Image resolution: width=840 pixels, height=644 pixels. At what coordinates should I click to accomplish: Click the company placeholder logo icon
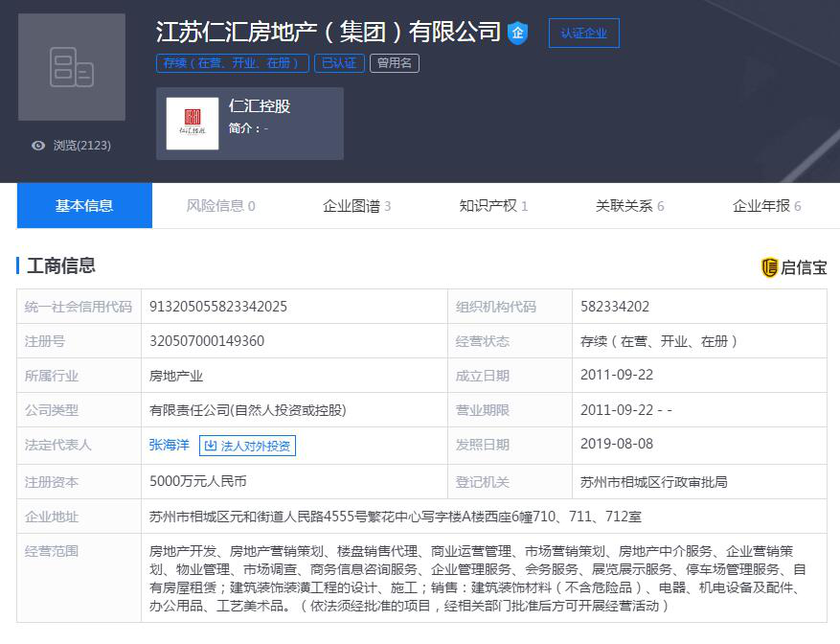click(72, 67)
